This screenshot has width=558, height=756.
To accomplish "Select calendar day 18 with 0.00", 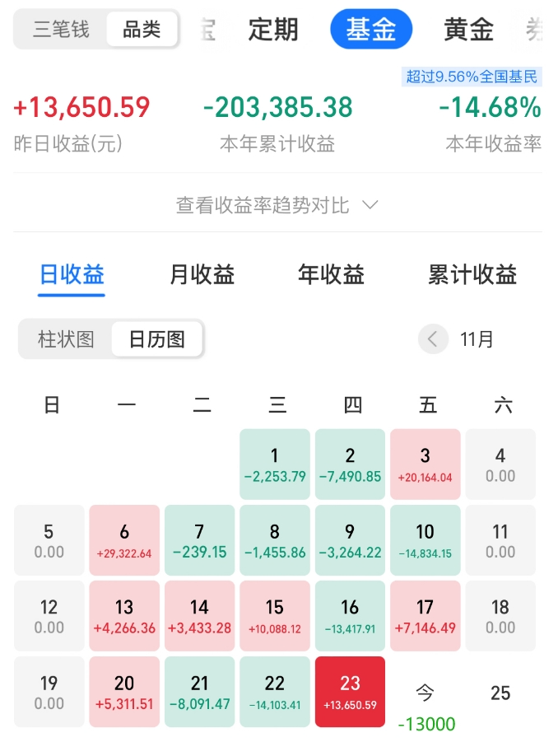I will [x=500, y=616].
